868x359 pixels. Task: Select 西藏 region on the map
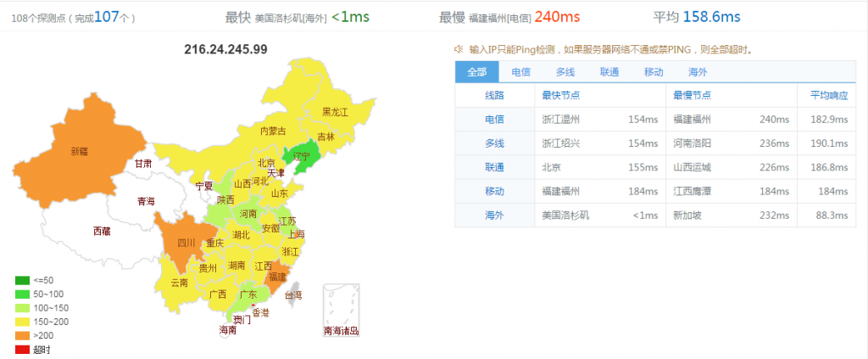click(x=102, y=232)
